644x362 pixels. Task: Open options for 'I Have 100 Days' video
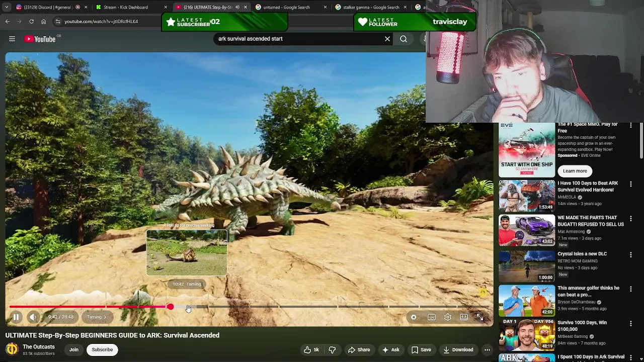[x=631, y=185]
